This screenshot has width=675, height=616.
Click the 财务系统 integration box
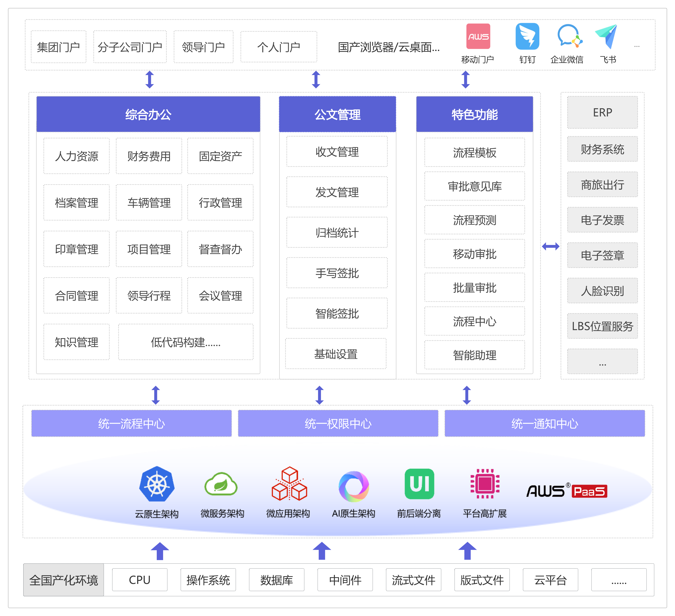click(x=602, y=149)
